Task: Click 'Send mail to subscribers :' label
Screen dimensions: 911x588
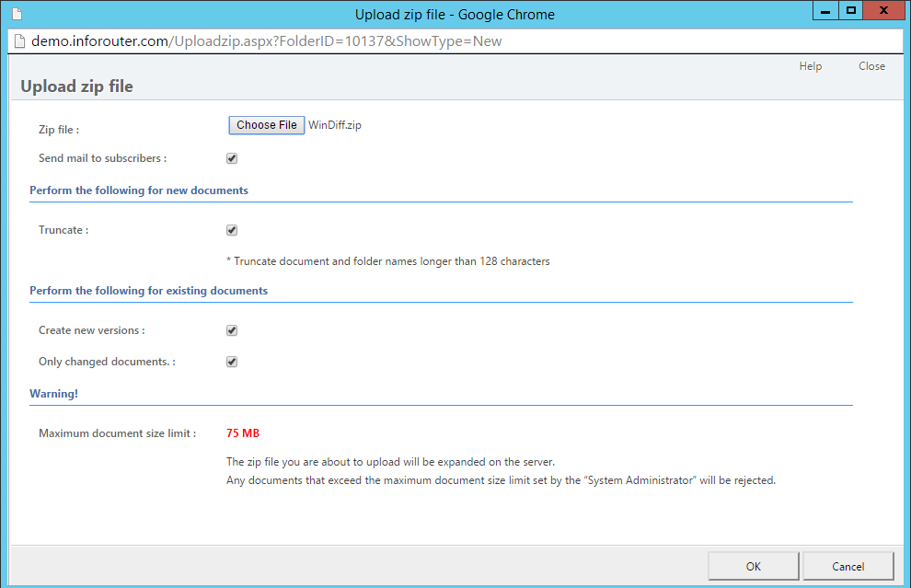Action: pos(103,158)
